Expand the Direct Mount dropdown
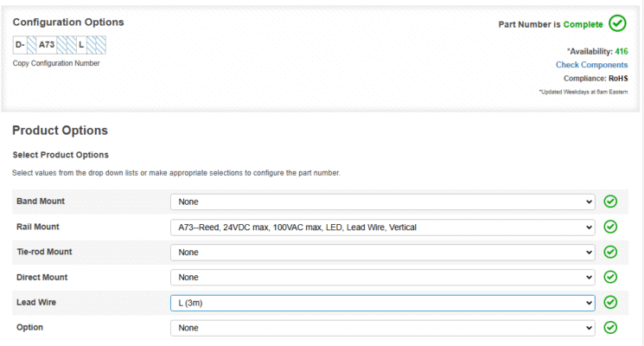Screen dimensions: 644x346 point(382,278)
